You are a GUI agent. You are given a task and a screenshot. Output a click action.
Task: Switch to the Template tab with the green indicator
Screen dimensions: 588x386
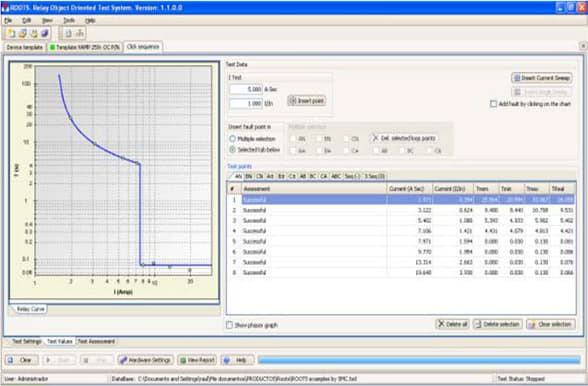tap(85, 47)
